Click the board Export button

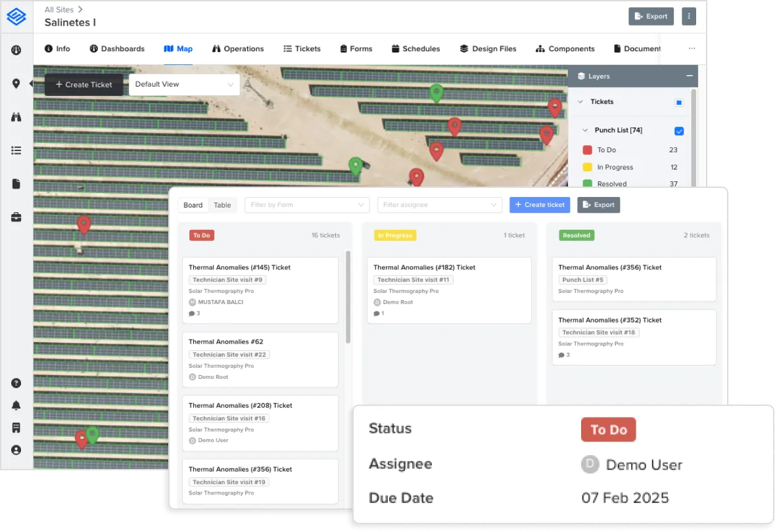[x=598, y=205]
